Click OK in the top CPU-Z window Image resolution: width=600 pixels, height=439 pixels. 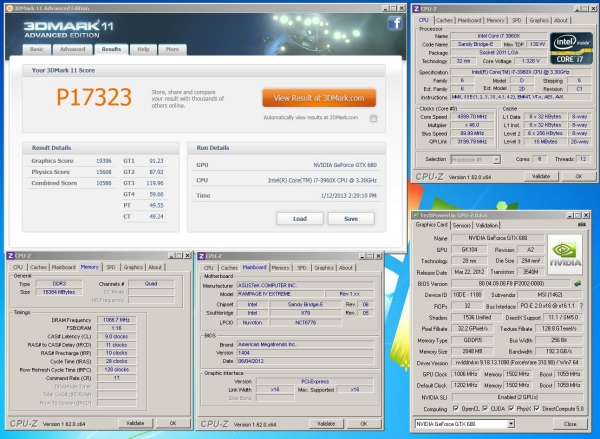[578, 176]
